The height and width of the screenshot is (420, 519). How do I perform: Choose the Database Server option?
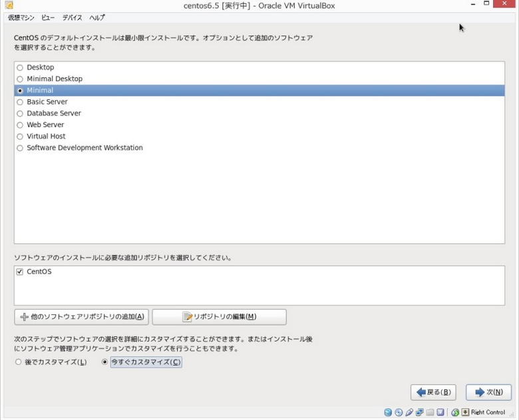20,114
